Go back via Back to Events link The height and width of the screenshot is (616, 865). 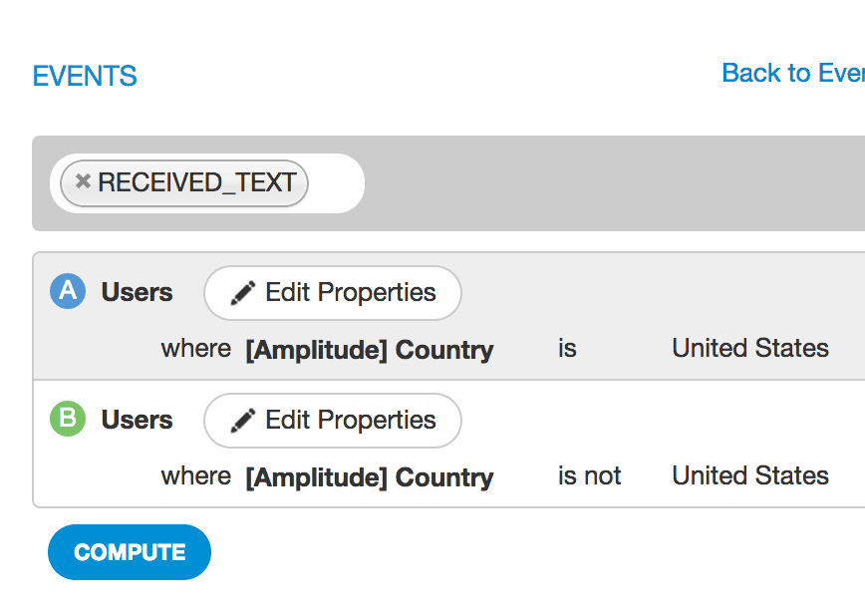pyautogui.click(x=792, y=73)
